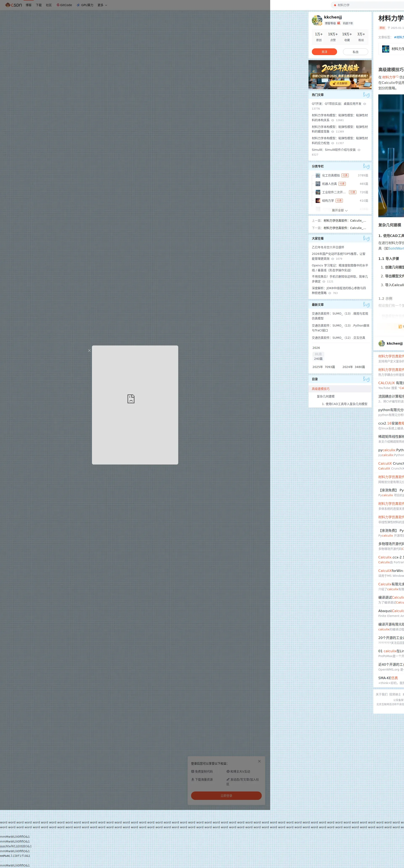Click the 博客等级 badge icon

click(339, 23)
